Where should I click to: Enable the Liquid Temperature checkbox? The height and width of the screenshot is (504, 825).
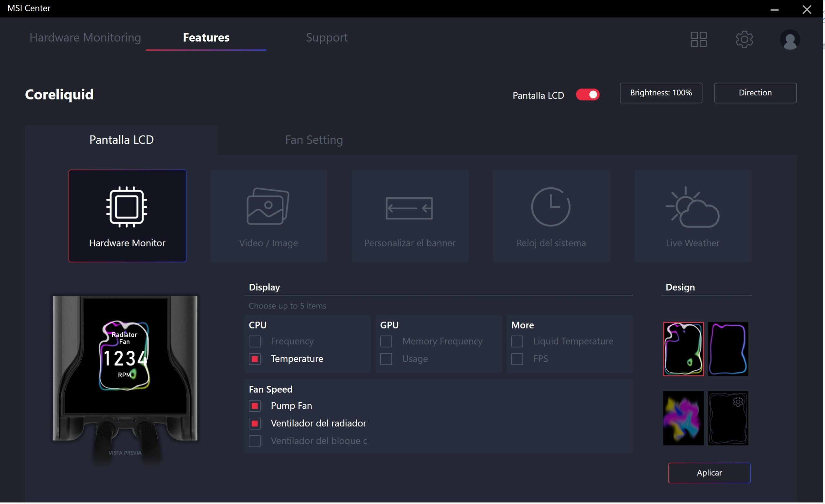tap(517, 341)
